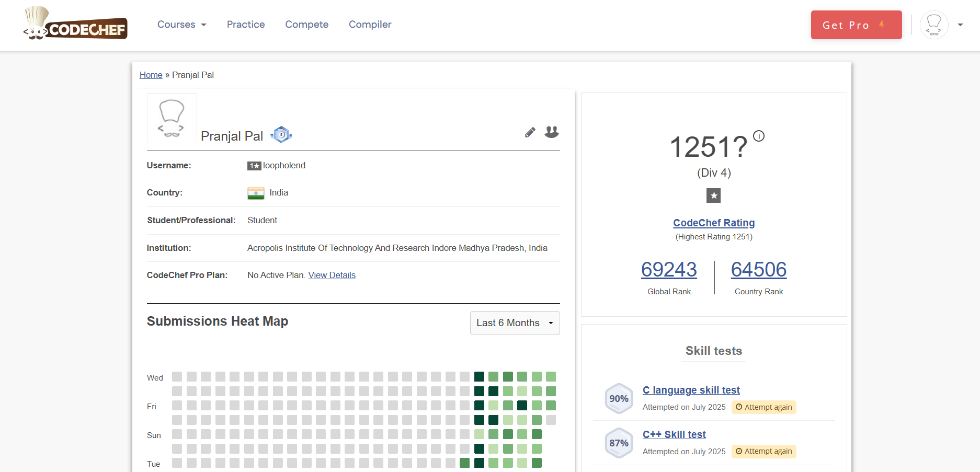Click username text loopholend
This screenshot has width=980, height=472.
tap(284, 166)
